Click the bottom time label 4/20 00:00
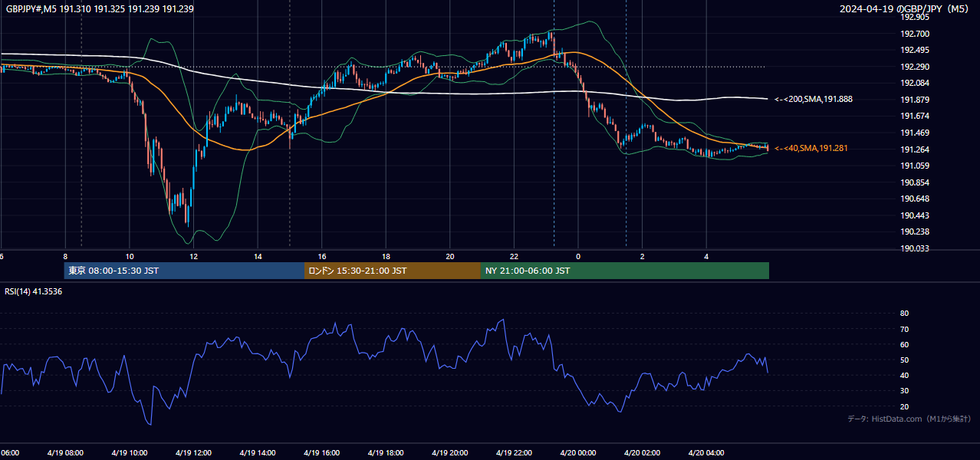 tap(578, 452)
